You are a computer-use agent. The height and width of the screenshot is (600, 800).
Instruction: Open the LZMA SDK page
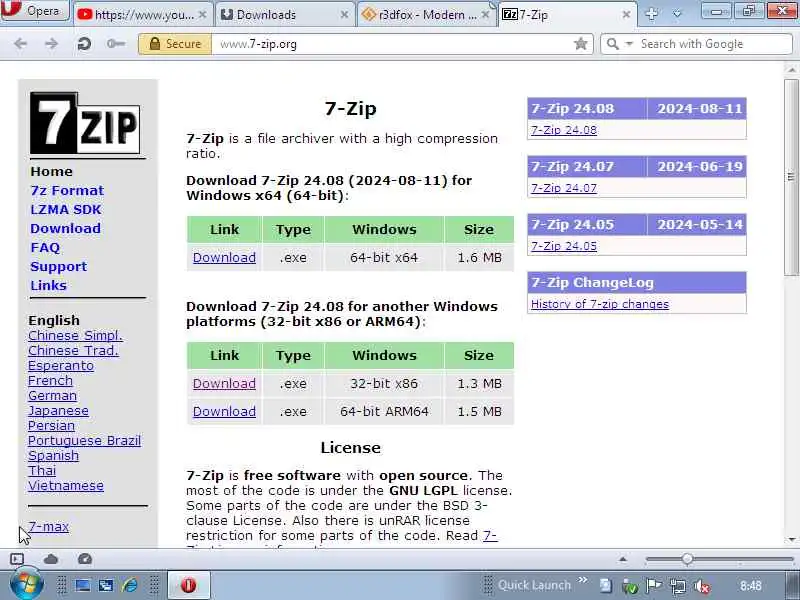tap(66, 210)
